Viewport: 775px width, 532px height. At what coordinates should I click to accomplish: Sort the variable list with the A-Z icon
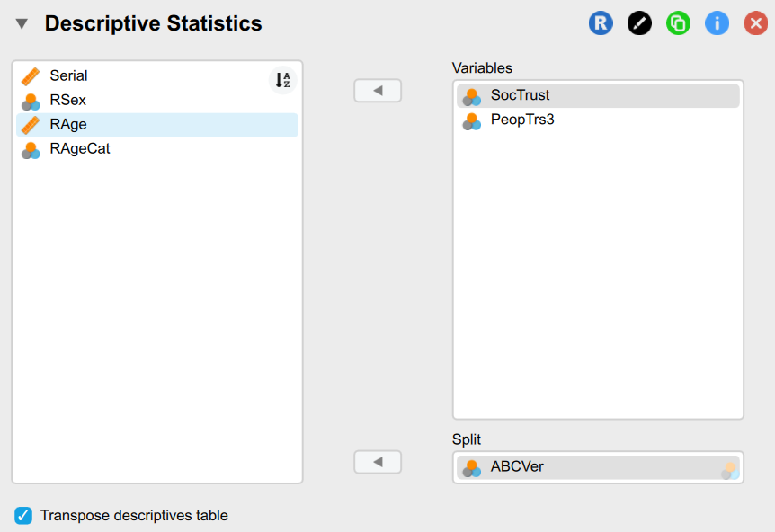tap(282, 80)
